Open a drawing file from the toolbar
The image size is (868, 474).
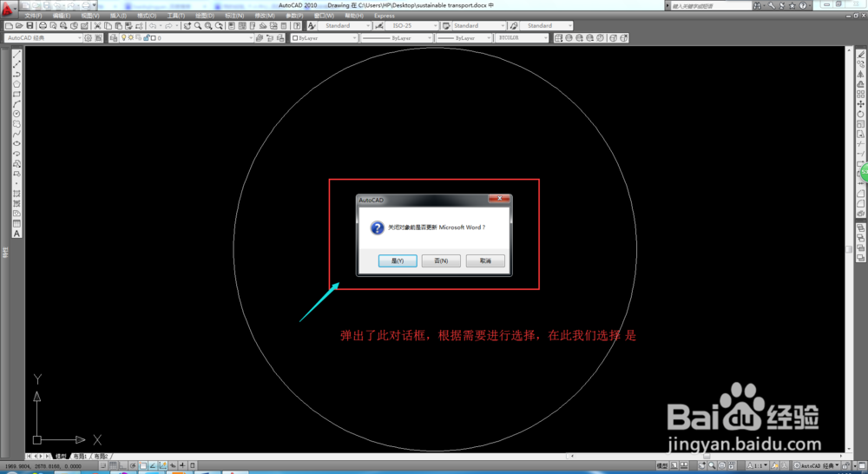19,25
